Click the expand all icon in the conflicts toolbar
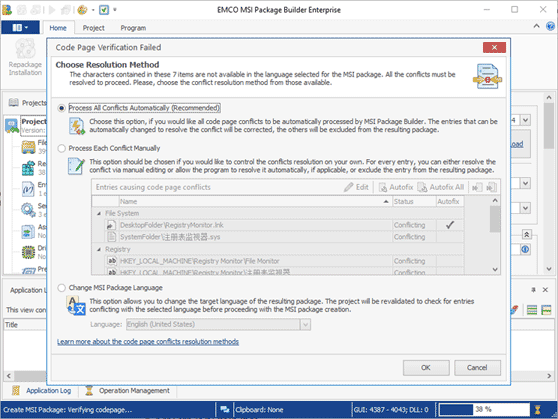 tap(477, 187)
